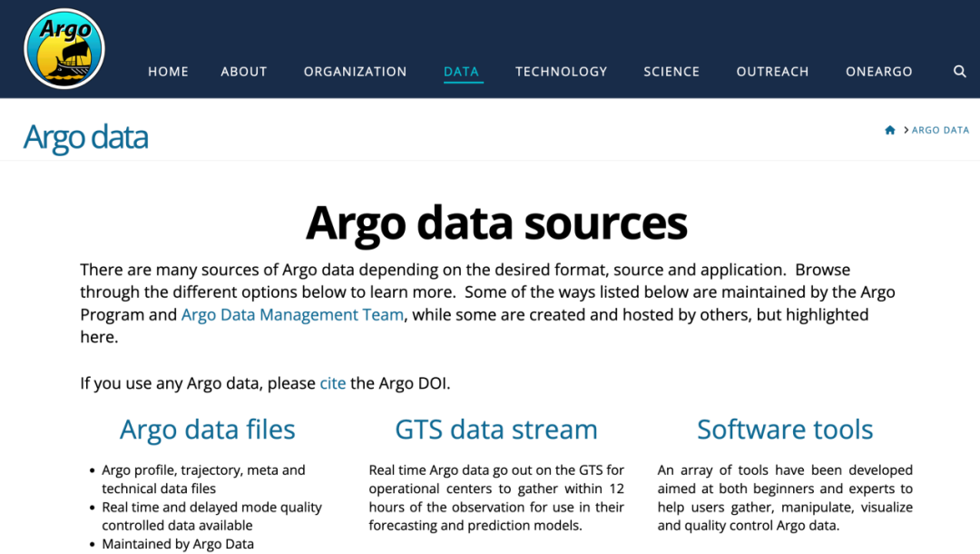Image resolution: width=980 pixels, height=554 pixels.
Task: Click the home icon in breadcrumb
Action: 890,130
